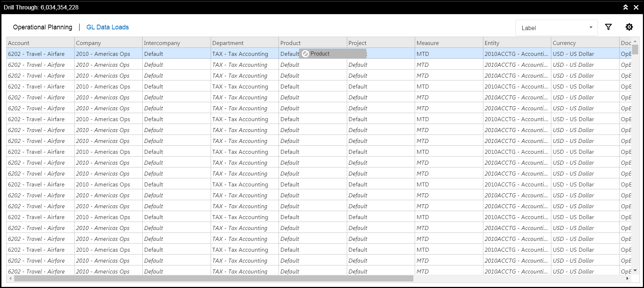
Task: Select the Entity column header
Action: click(x=517, y=43)
